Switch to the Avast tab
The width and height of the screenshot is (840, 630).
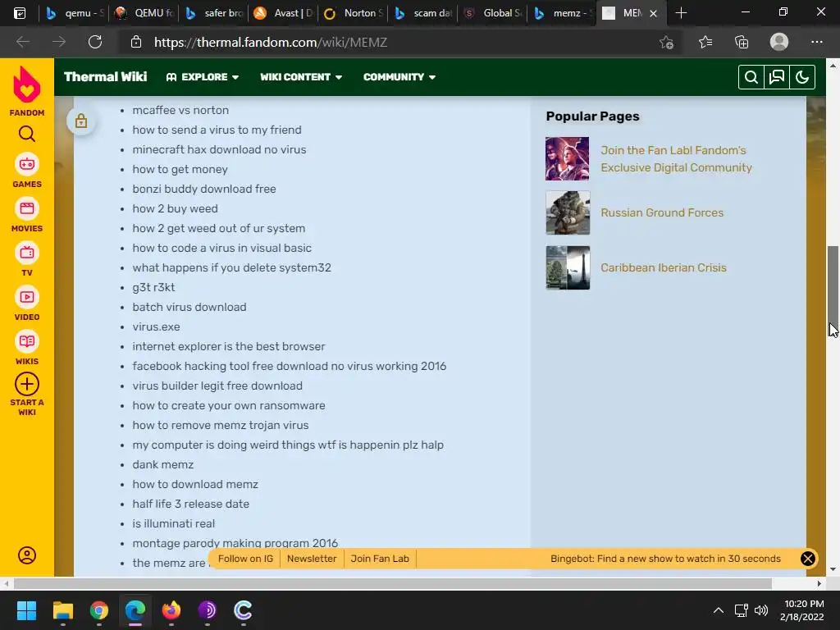point(284,13)
